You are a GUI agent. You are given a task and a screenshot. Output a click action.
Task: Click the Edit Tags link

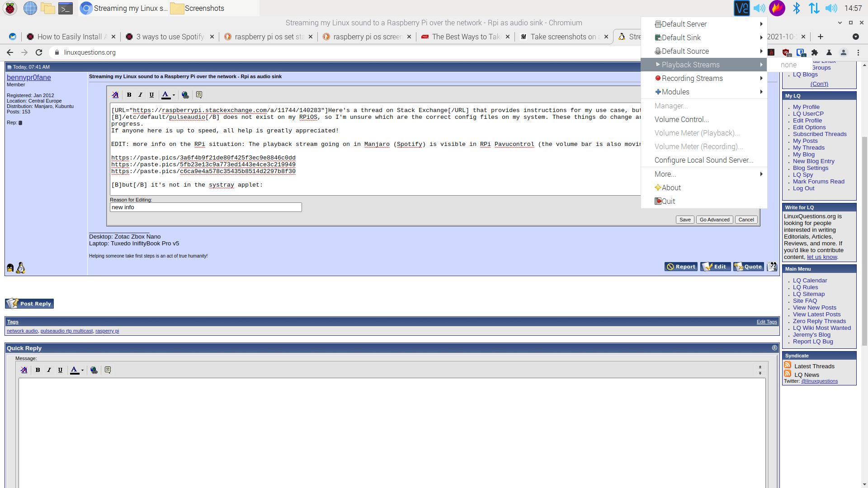pos(767,322)
